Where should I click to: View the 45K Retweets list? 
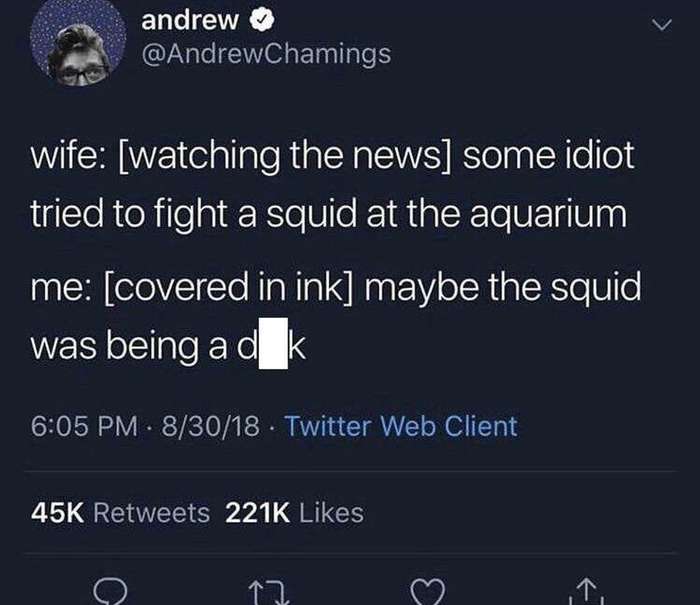pyautogui.click(x=120, y=513)
